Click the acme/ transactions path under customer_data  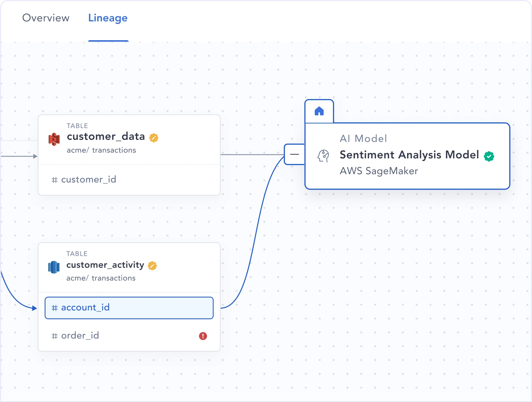pyautogui.click(x=101, y=150)
